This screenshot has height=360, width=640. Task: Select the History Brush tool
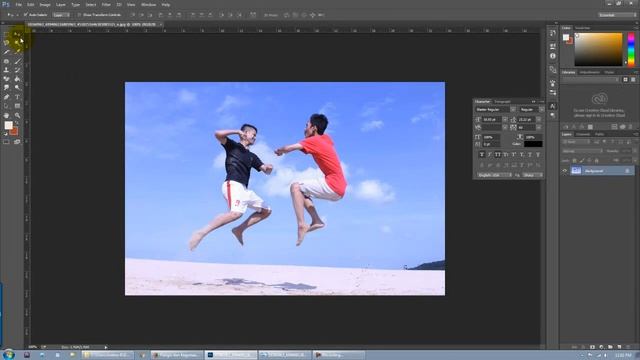tap(17, 70)
